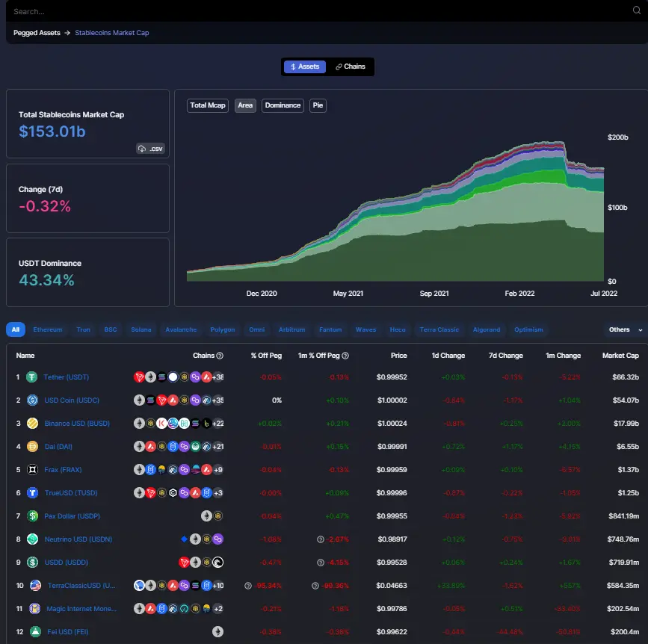Click the Dai coin logo icon
This screenshot has width=648, height=644.
32,447
